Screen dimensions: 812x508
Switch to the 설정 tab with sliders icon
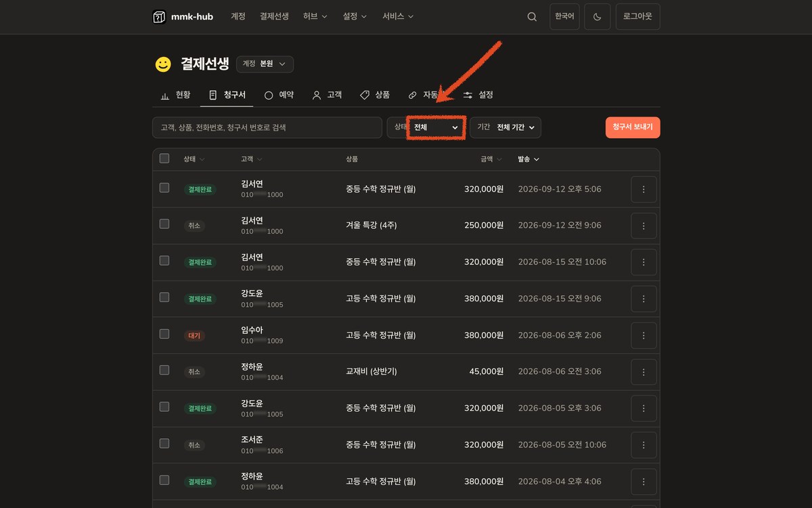(478, 95)
